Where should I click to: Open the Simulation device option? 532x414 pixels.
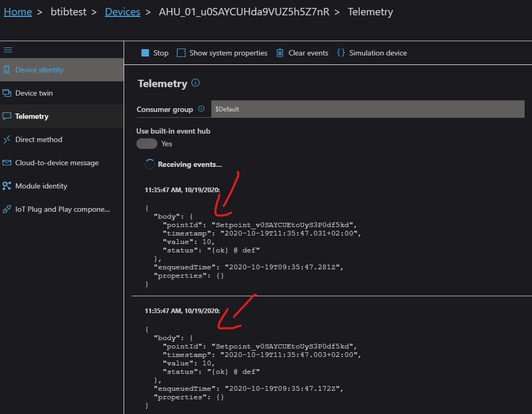(372, 53)
